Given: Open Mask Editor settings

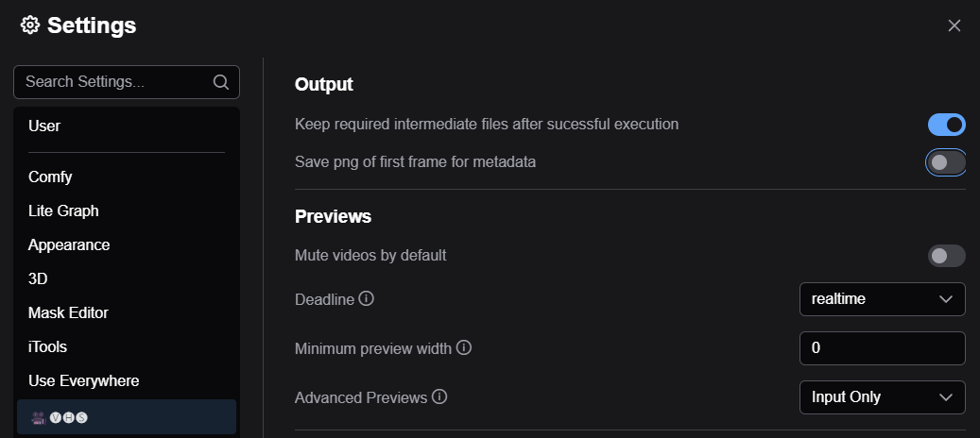Looking at the screenshot, I should click(69, 312).
